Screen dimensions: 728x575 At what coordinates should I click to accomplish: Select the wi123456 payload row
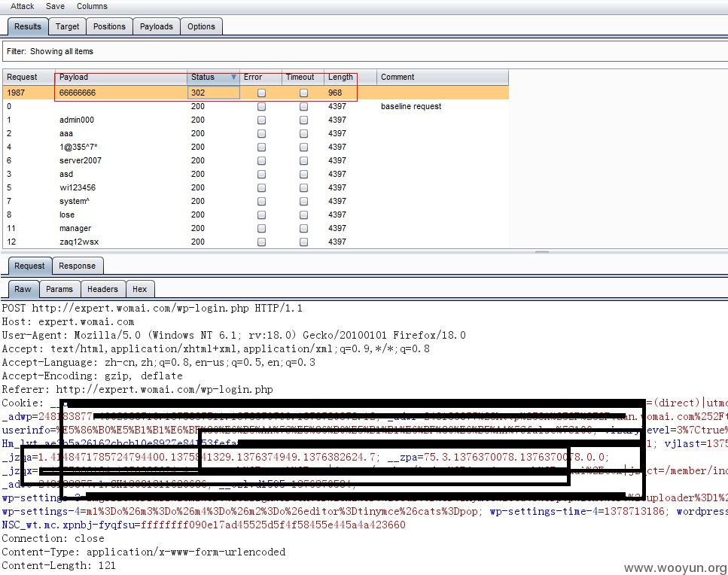coord(256,187)
